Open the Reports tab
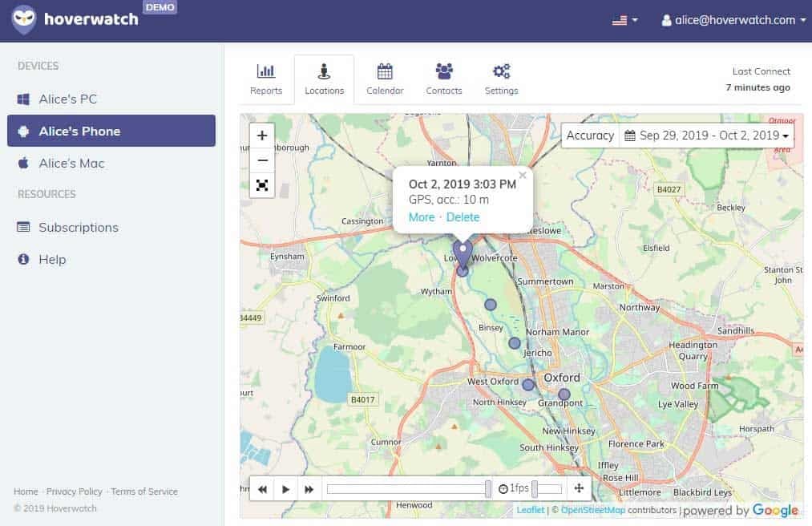 click(266, 79)
